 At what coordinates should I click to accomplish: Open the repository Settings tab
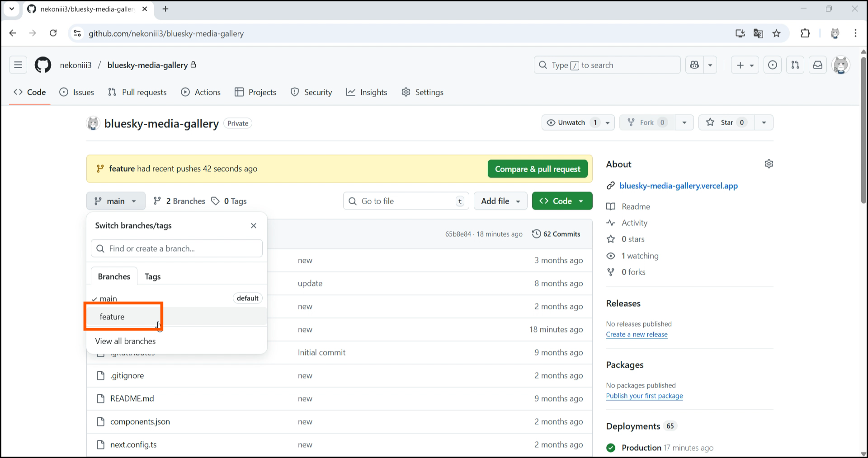(x=423, y=92)
